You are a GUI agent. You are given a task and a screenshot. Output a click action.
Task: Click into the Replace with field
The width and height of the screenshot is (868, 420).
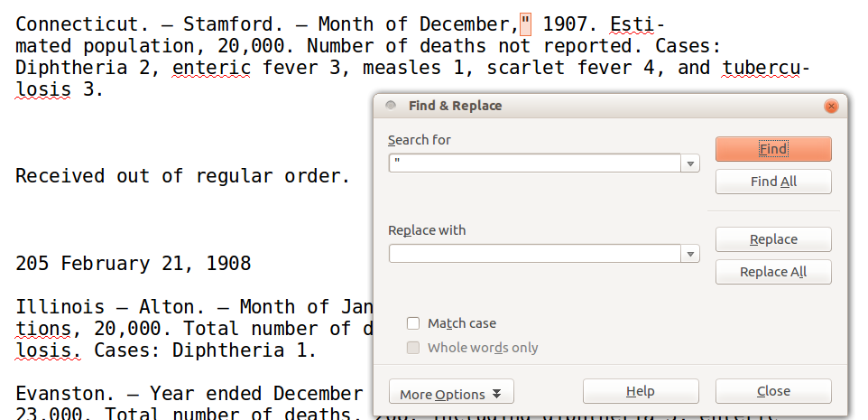(x=535, y=254)
